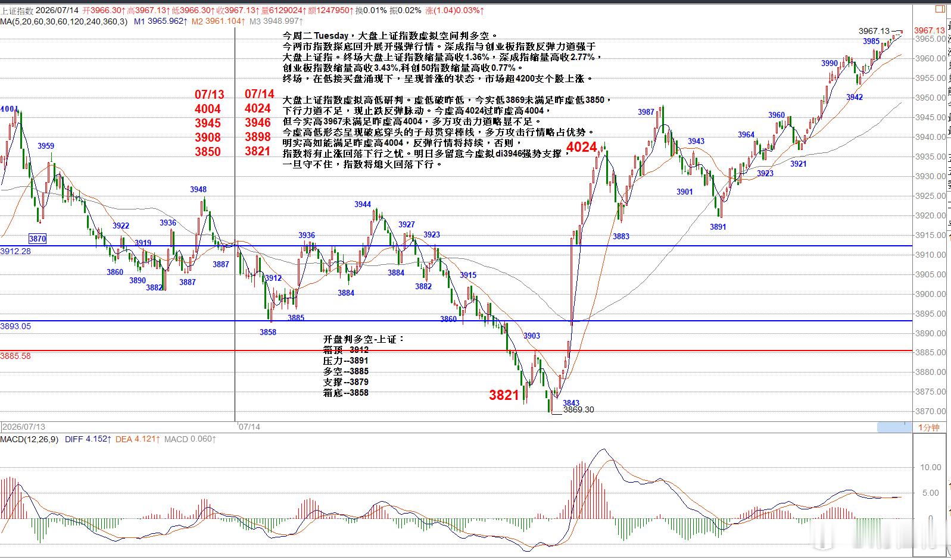Select the 3912.28 blue horizontal line label
The width and height of the screenshot is (951, 560).
pyautogui.click(x=15, y=251)
